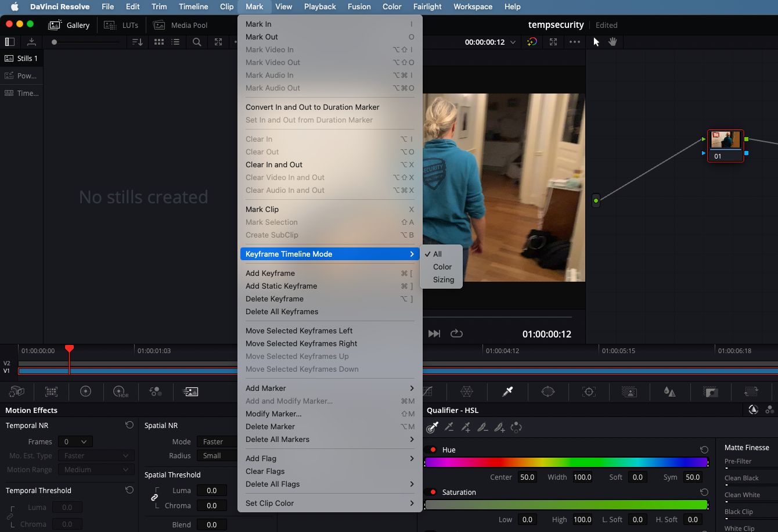The width and height of the screenshot is (778, 532).
Task: Choose Add Keyframe from Mark menu
Action: coord(270,274)
